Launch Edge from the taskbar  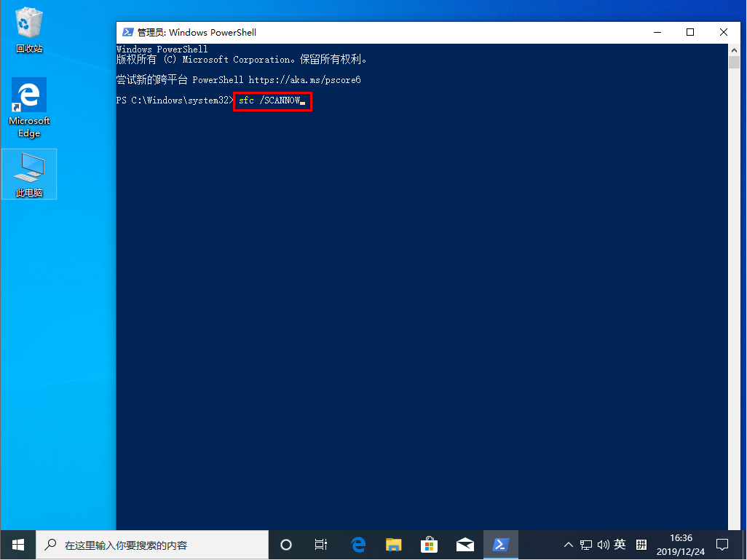357,544
